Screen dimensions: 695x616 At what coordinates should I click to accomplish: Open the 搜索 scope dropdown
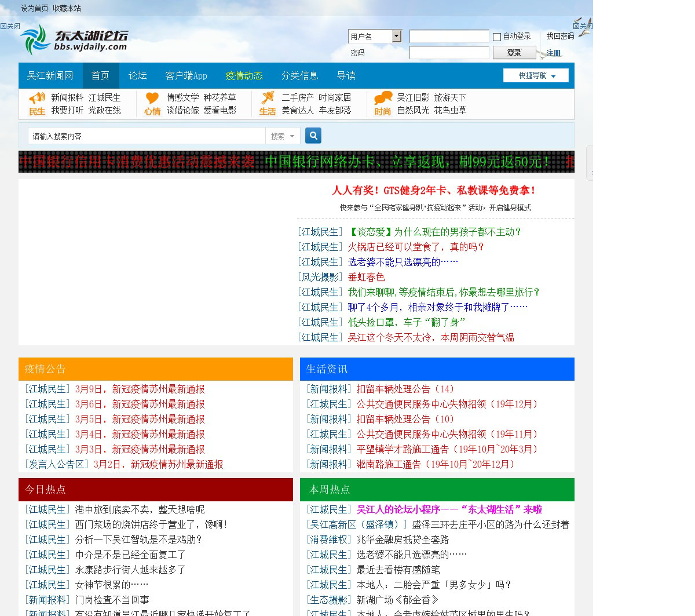[283, 136]
